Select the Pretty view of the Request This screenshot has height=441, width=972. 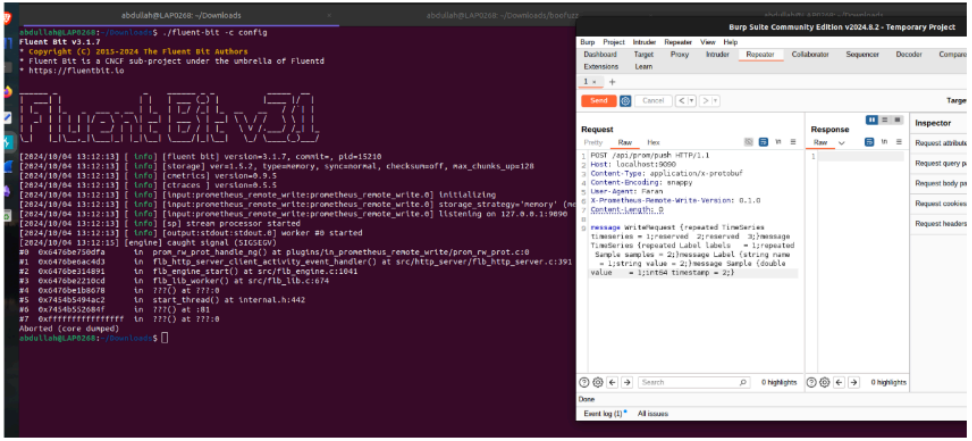[593, 143]
